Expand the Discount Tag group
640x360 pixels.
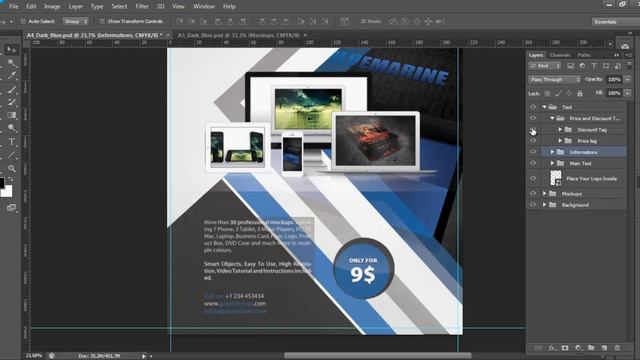(x=560, y=130)
